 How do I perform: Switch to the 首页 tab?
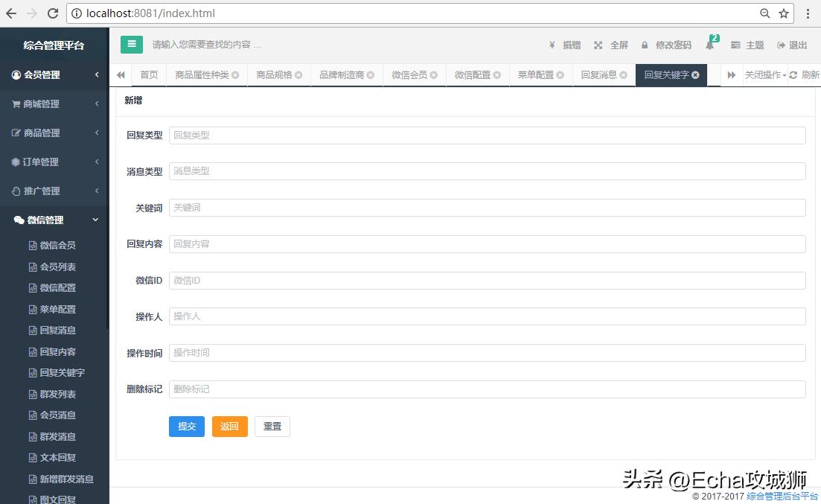148,74
